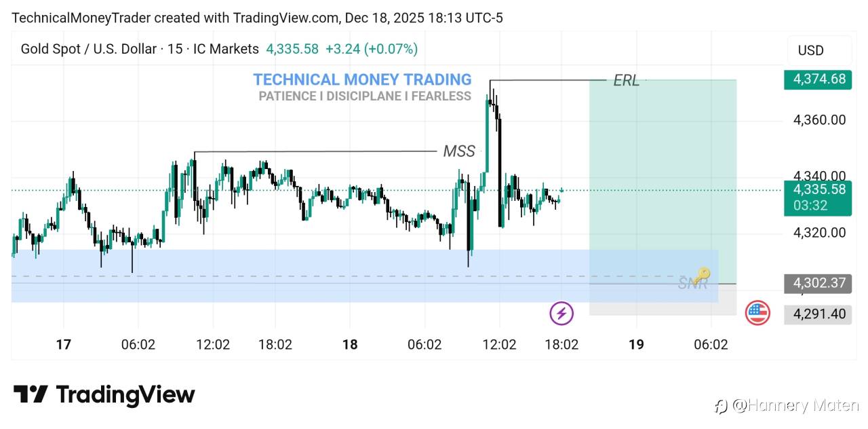Click the US flag economic event icon
Image resolution: width=868 pixels, height=429 pixels.
(757, 313)
